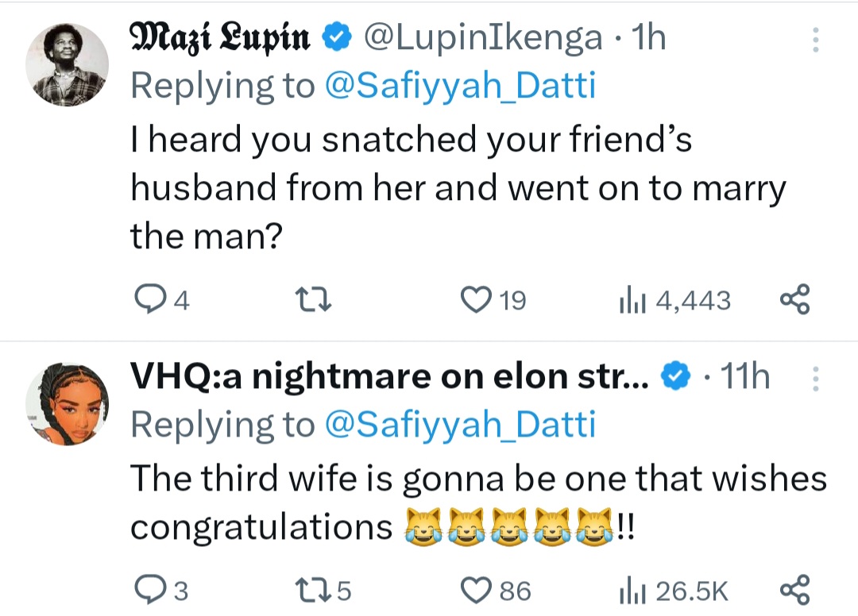The width and height of the screenshot is (858, 616).
Task: Retweet VHQ's tweet with 5 retweets
Action: (x=311, y=591)
